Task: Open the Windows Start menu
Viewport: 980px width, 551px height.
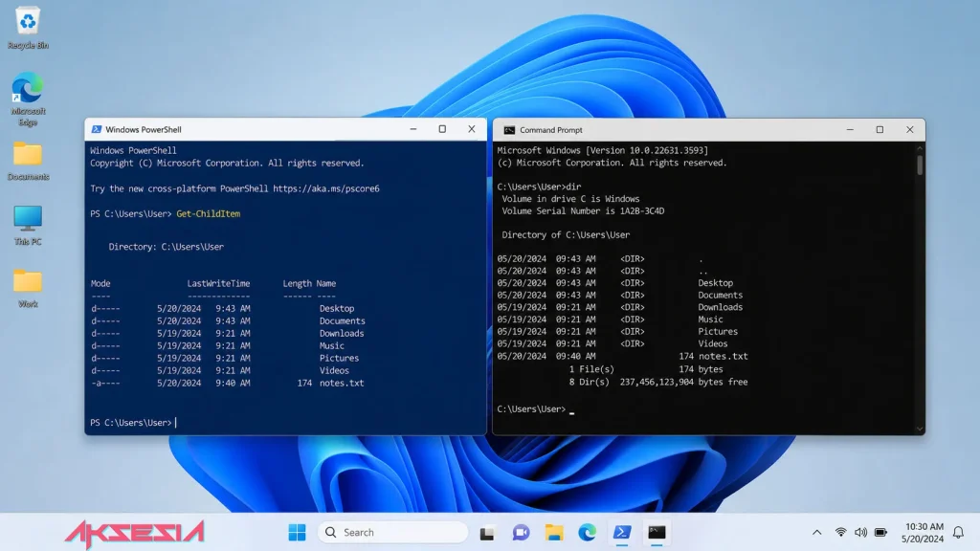Action: pos(297,532)
